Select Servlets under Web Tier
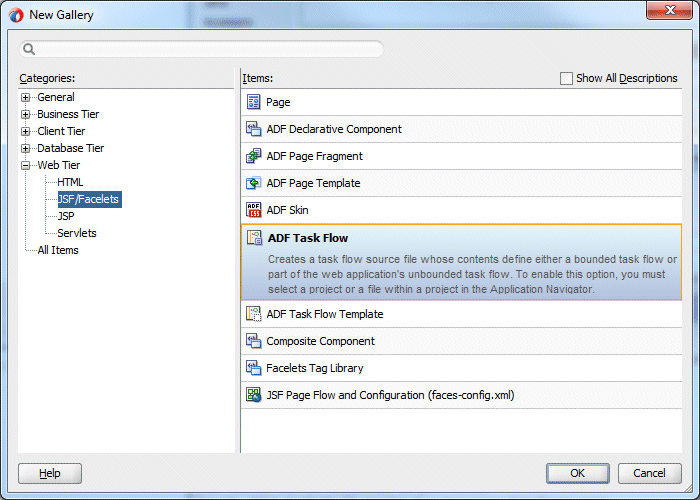700x500 pixels. click(x=77, y=233)
